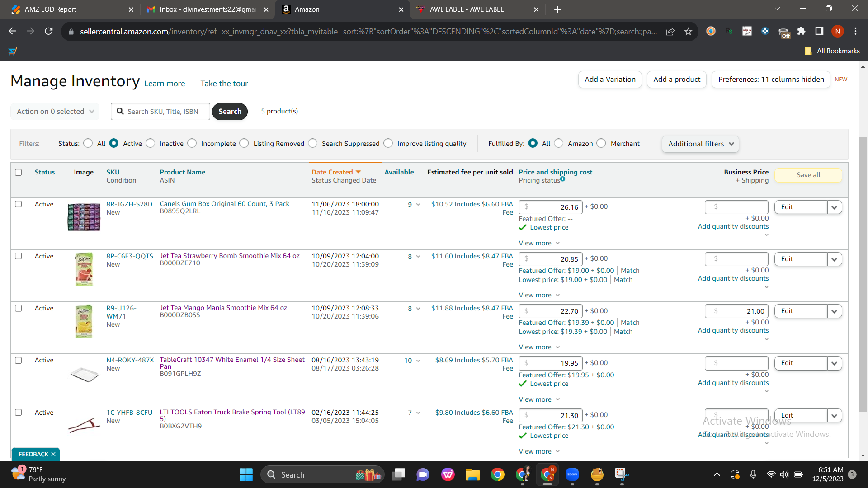
Task: Open the Chrome side panel icon
Action: pyautogui.click(x=819, y=31)
